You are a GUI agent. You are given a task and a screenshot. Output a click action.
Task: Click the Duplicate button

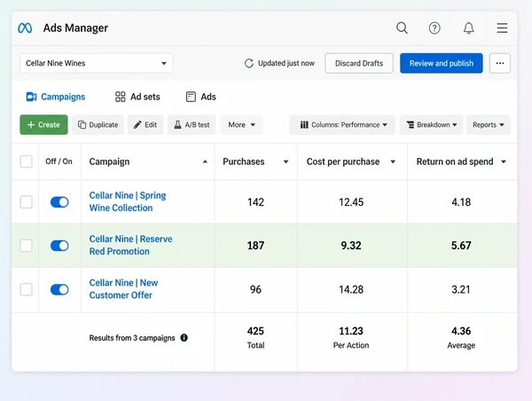[98, 125]
